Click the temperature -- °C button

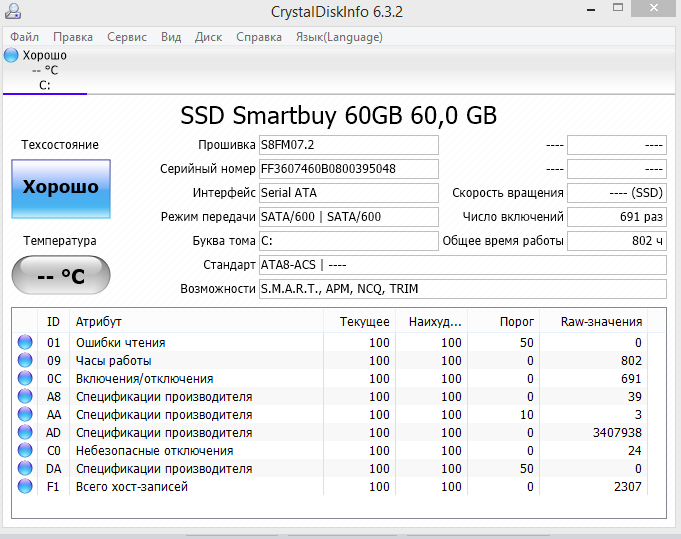[61, 276]
